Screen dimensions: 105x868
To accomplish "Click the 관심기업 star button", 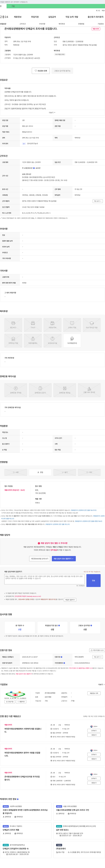I will (10, 702).
